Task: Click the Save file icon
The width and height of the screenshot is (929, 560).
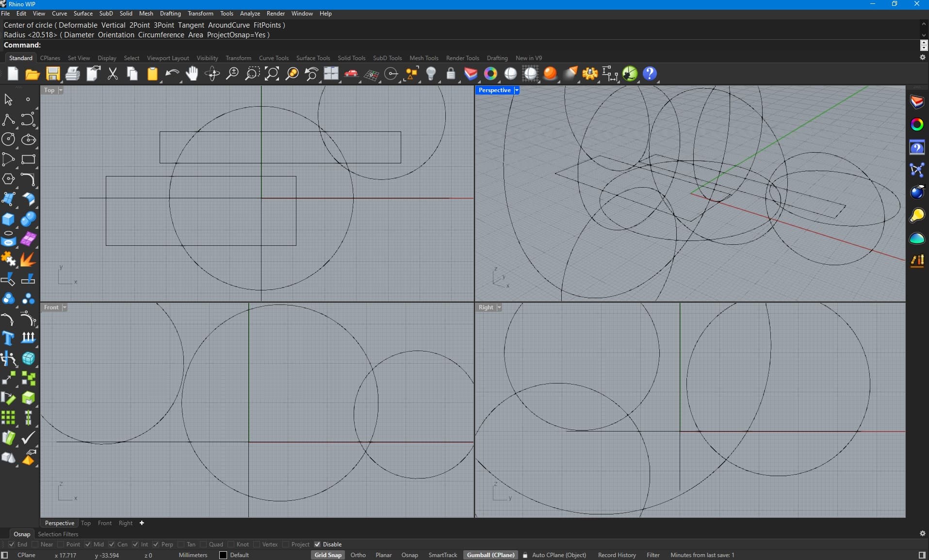Action: (x=52, y=74)
